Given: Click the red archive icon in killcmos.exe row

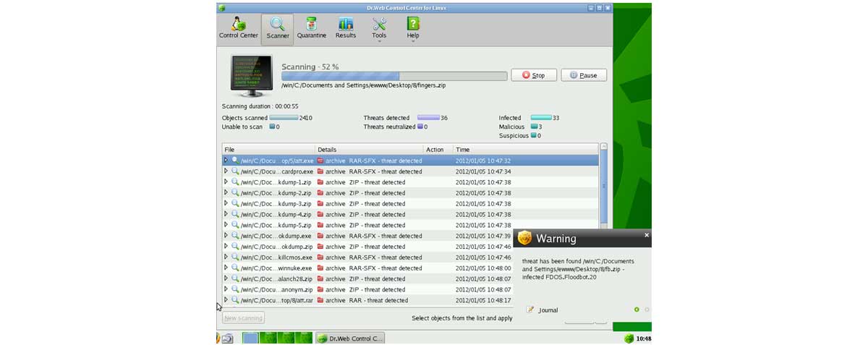Looking at the screenshot, I should click(x=320, y=257).
